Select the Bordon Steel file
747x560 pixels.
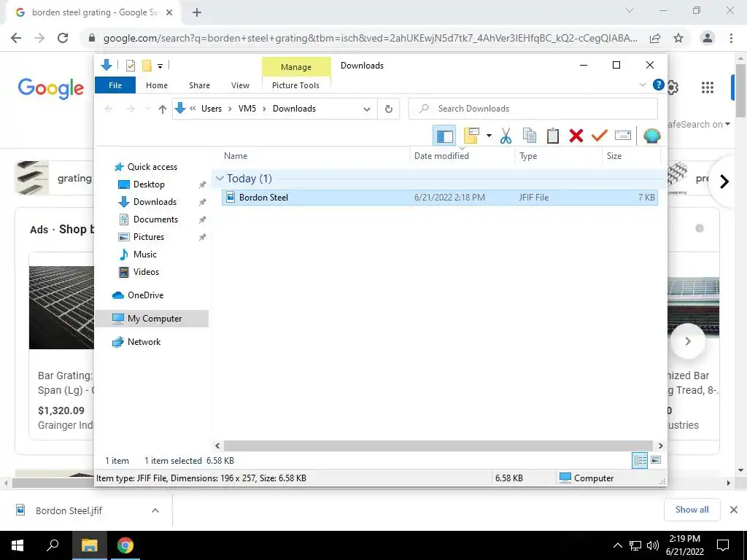click(439, 197)
